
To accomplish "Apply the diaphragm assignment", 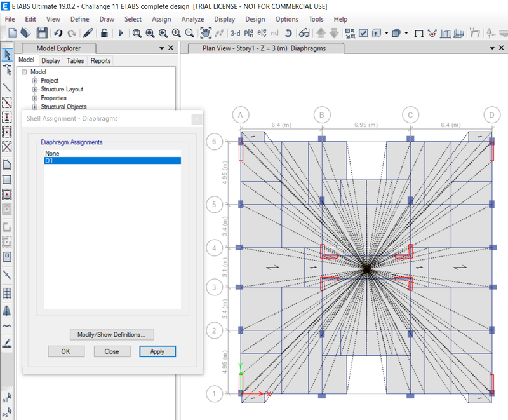I will tap(157, 351).
